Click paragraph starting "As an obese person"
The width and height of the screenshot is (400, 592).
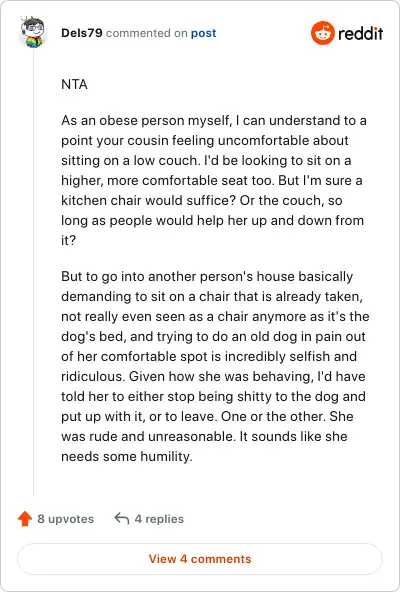click(214, 180)
